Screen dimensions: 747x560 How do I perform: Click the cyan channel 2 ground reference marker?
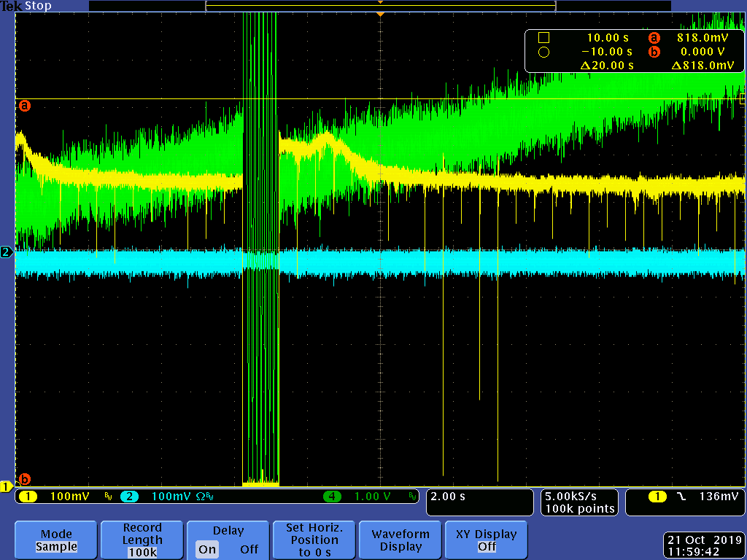coord(7,252)
